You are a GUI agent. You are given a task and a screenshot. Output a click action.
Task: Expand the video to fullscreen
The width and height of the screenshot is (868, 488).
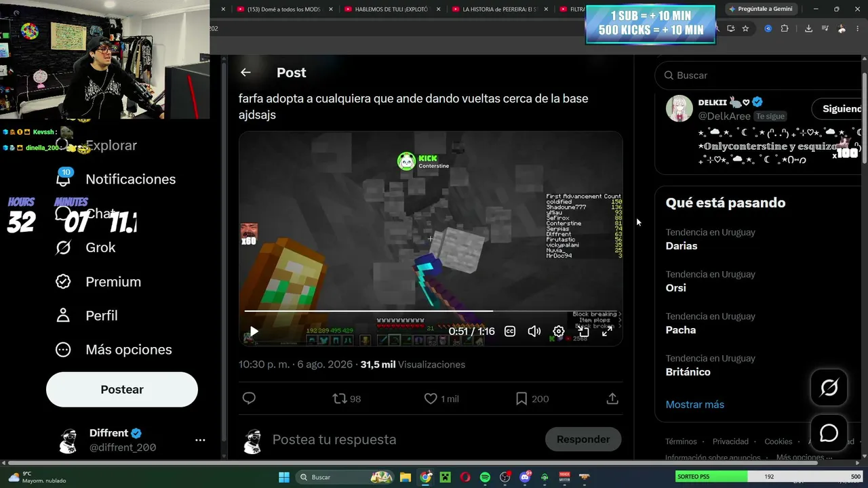(x=608, y=331)
